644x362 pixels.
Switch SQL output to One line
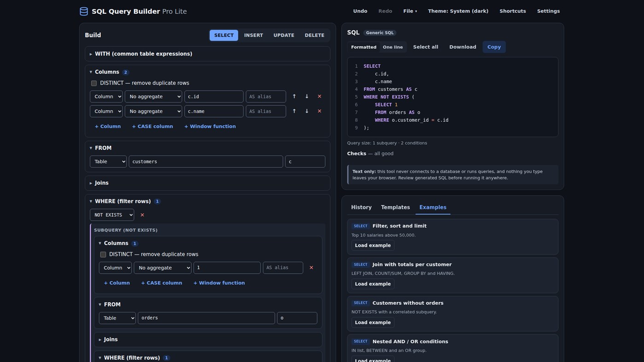[393, 47]
